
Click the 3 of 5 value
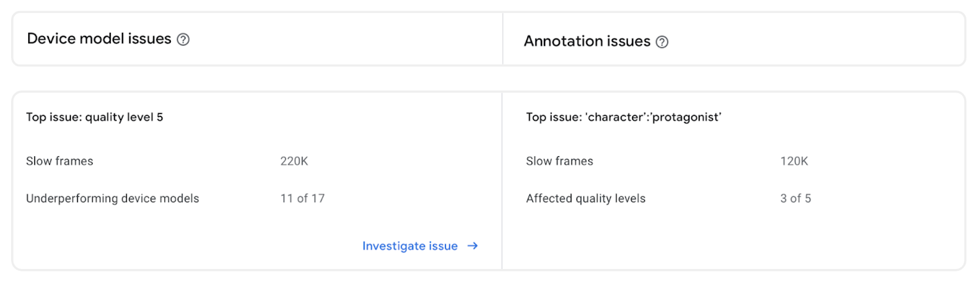(796, 199)
